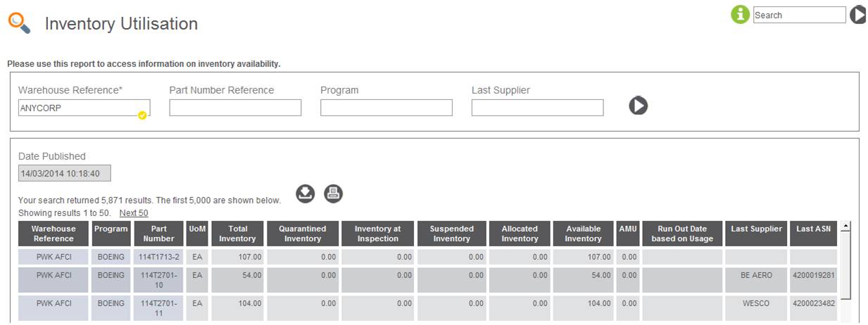868x325 pixels.
Task: Click the yellow checkmark on Warehouse Reference
Action: pyautogui.click(x=142, y=115)
